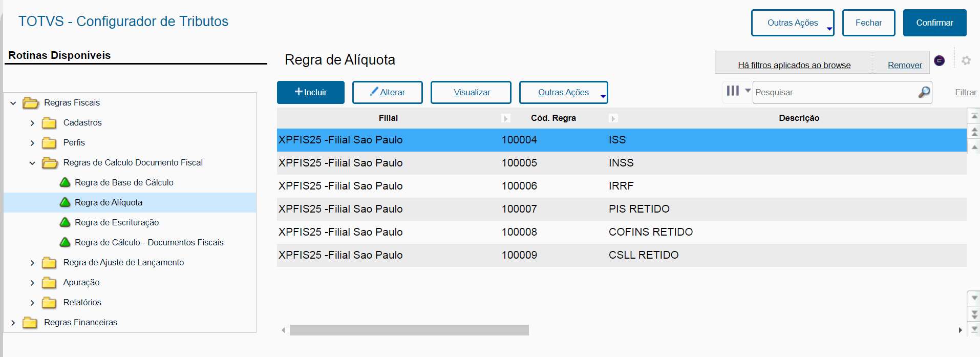
Task: Select the Regra de Escrituração triangle icon
Action: [65, 222]
